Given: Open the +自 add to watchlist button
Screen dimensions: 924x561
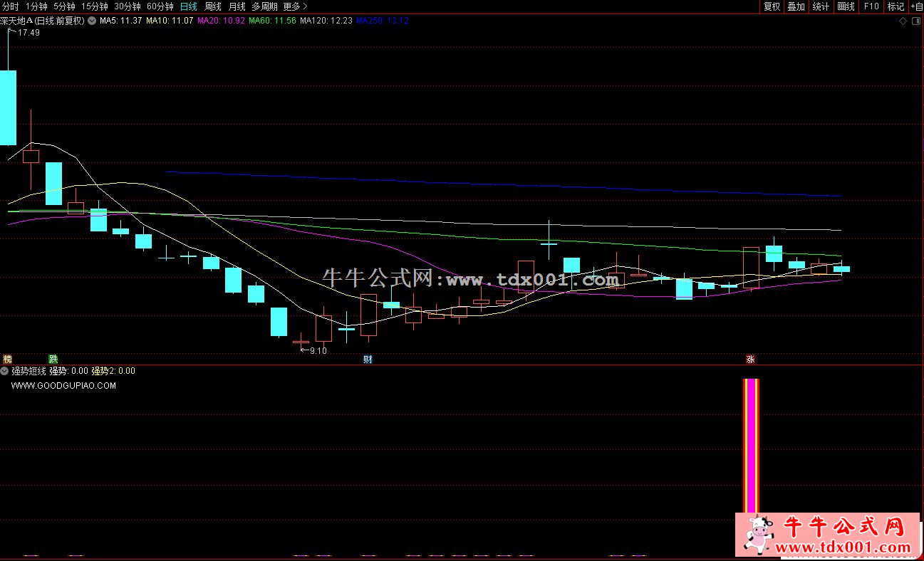Looking at the screenshot, I should tap(916, 6).
